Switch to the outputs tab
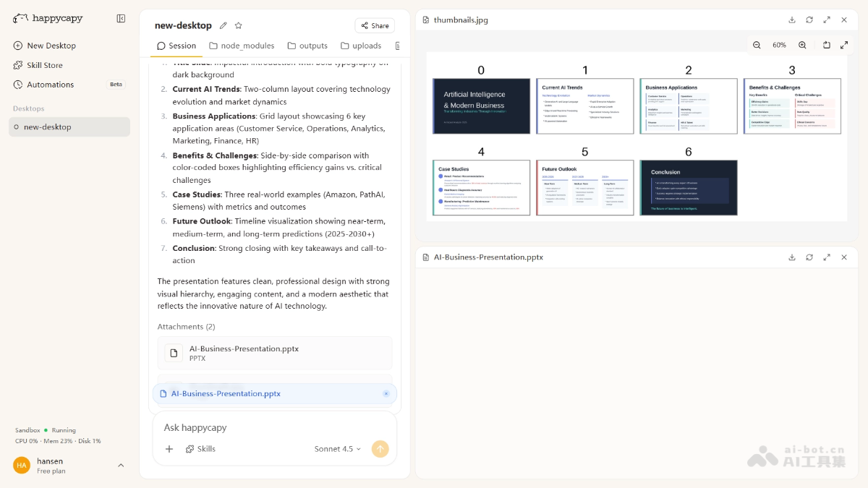The height and width of the screenshot is (488, 868). 307,46
